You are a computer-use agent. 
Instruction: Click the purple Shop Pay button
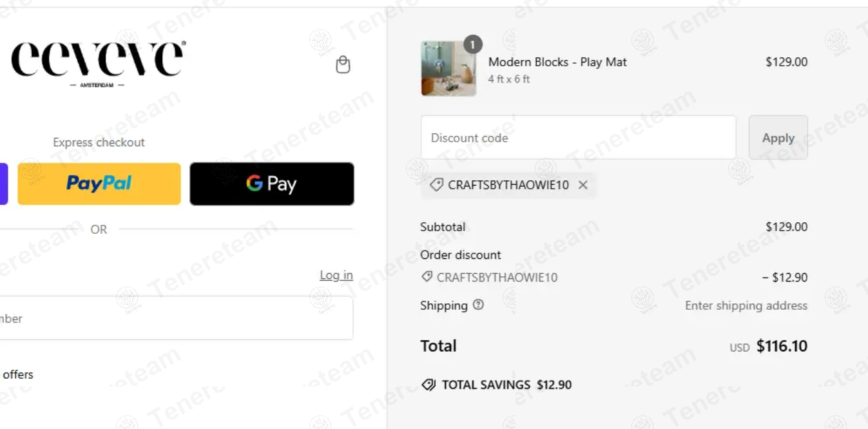click(3, 184)
